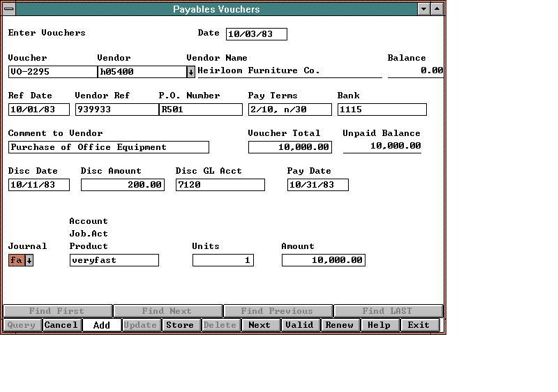Click the Date field at top
Screen dimensions: 558x392
pos(256,34)
